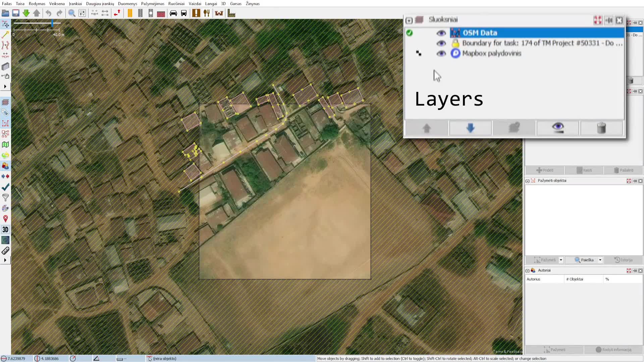The image size is (644, 362).
Task: Click the red reverse-way arrows icon
Action: pos(117,13)
